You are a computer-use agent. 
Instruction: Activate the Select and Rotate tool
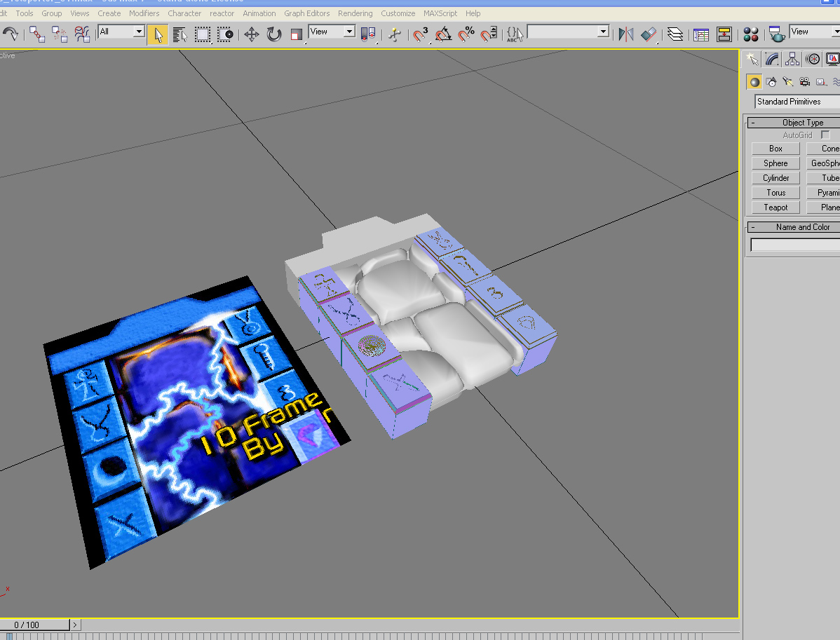click(x=273, y=35)
